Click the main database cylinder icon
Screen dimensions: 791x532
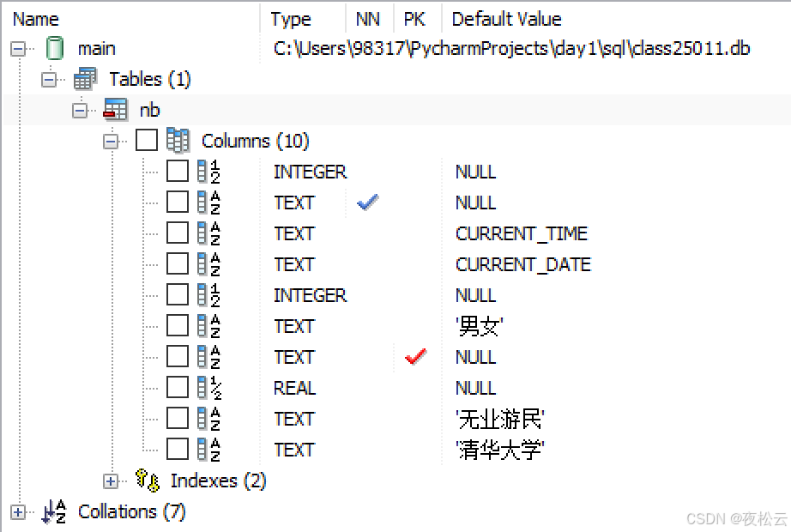pyautogui.click(x=55, y=48)
